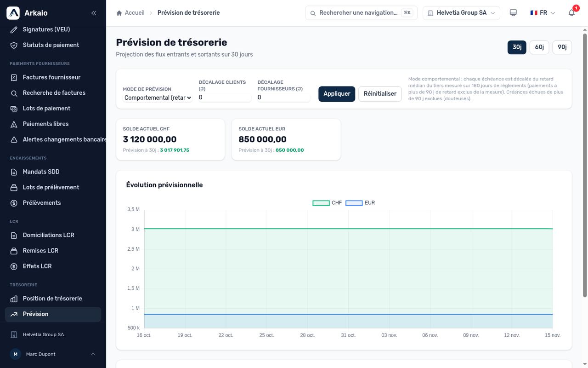
Task: Click the page vertical scrollbar
Action: [585, 166]
